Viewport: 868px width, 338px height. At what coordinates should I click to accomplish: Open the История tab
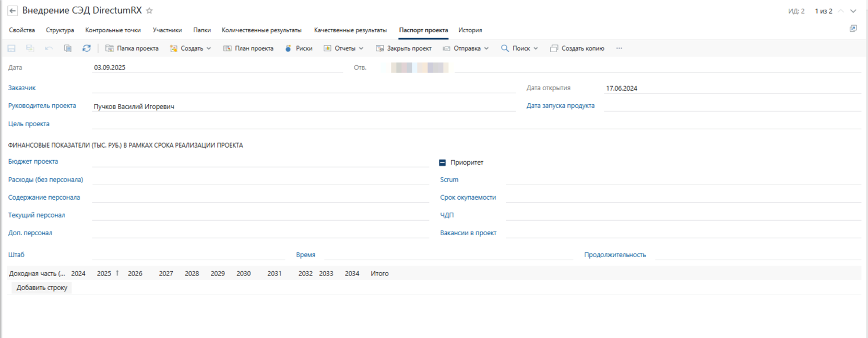click(x=470, y=30)
